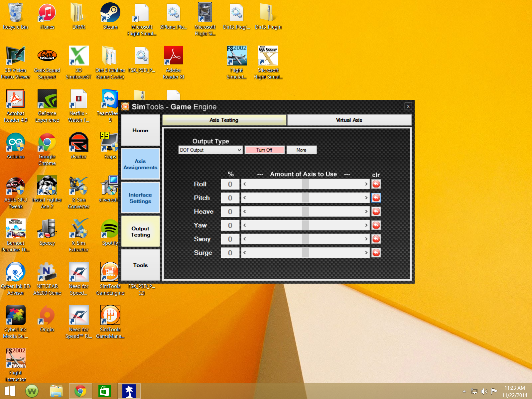Click the Pitch slider thumb

[305, 198]
